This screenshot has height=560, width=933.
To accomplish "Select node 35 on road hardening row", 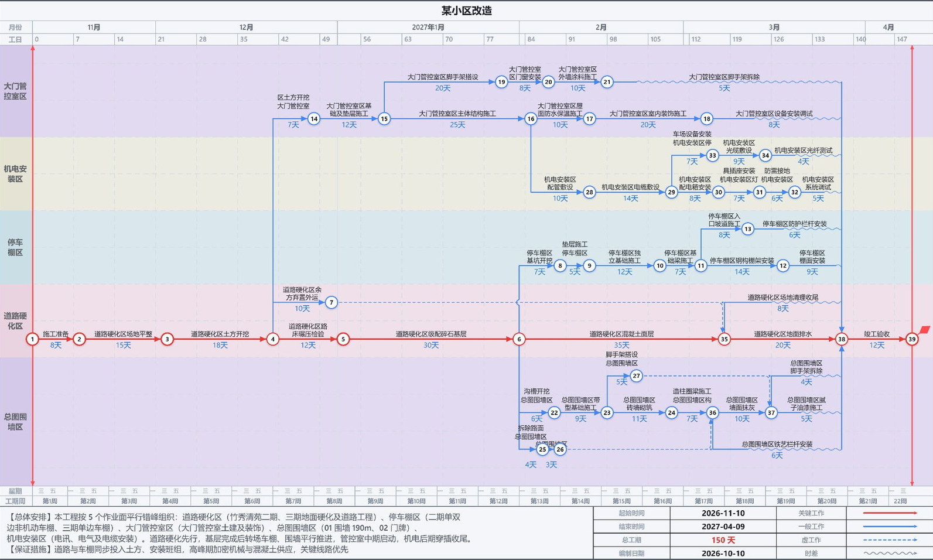I will 724,339.
